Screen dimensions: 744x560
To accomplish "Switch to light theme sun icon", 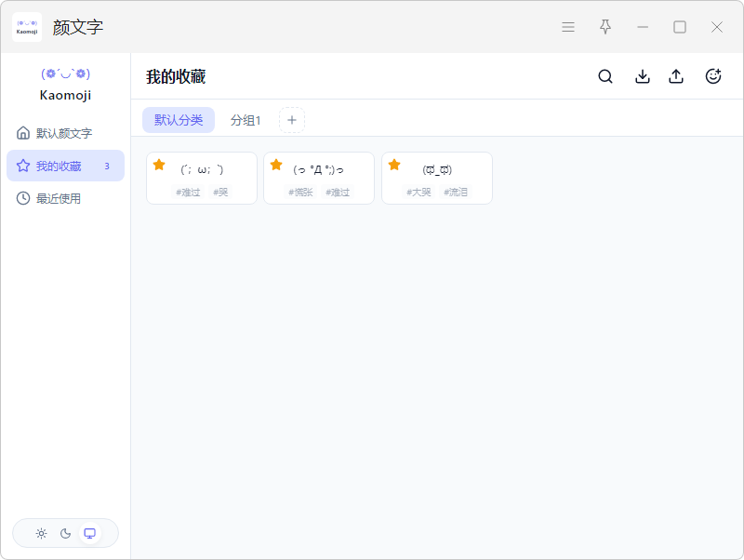I will tap(41, 533).
